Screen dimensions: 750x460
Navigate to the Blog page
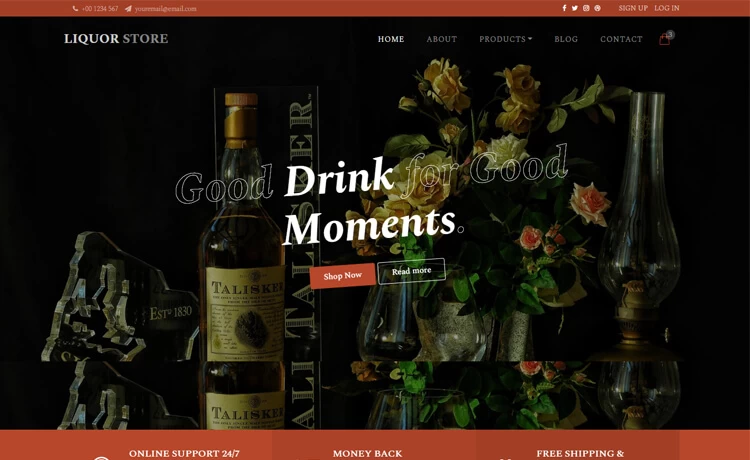coord(566,39)
